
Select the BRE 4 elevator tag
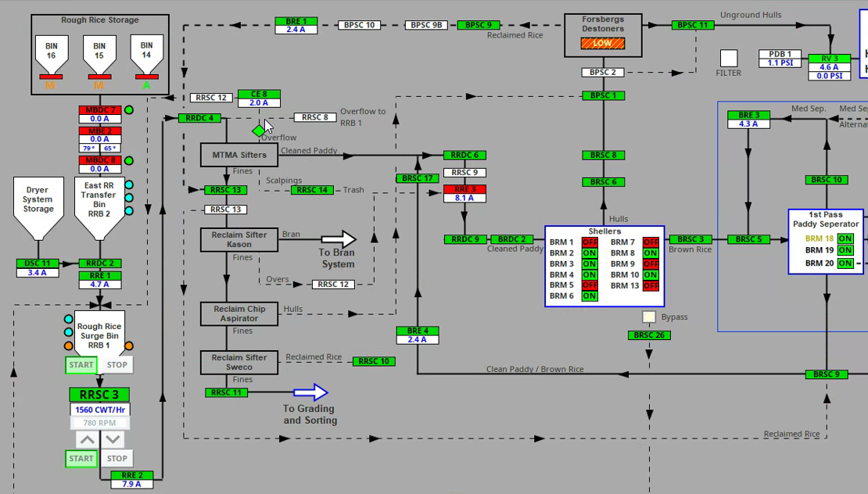(x=418, y=331)
